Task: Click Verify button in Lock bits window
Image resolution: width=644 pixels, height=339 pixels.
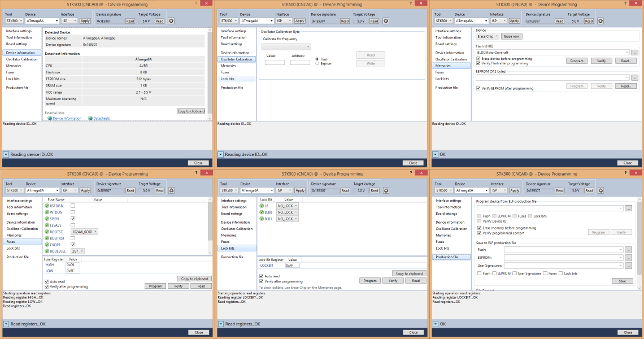Action: pos(393,281)
